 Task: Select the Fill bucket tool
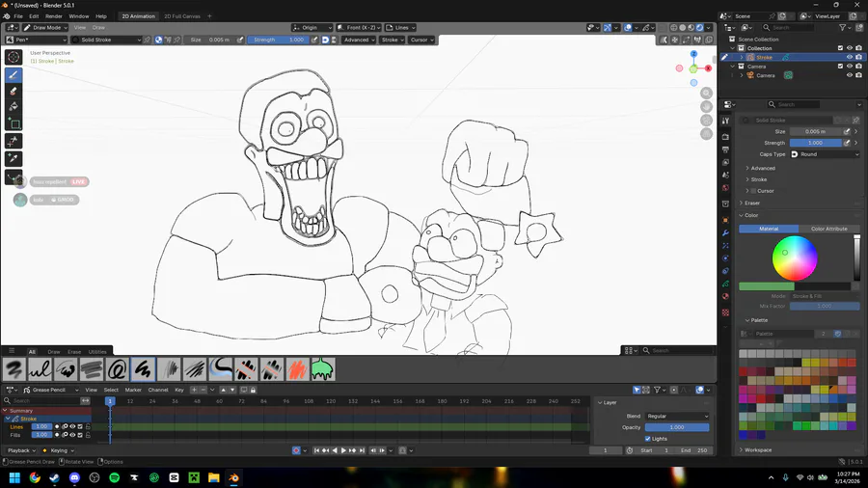14,106
